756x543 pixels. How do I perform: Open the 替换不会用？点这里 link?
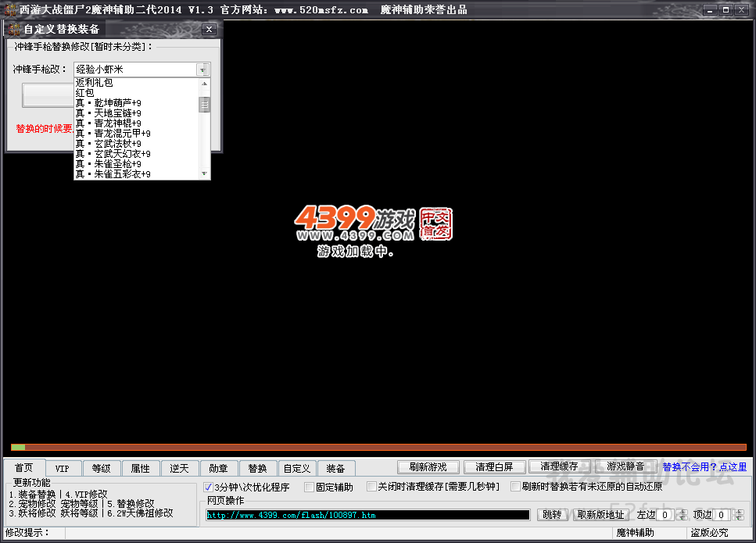tap(704, 467)
